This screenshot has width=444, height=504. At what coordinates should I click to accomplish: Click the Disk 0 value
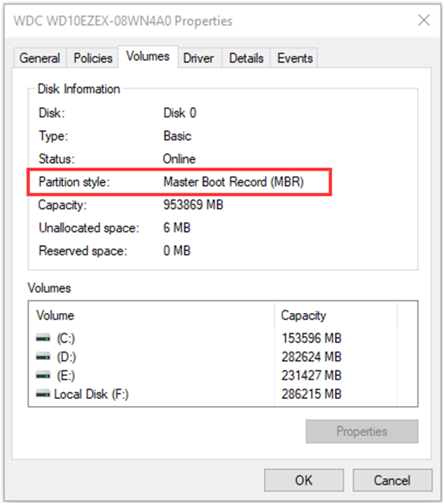(x=180, y=113)
